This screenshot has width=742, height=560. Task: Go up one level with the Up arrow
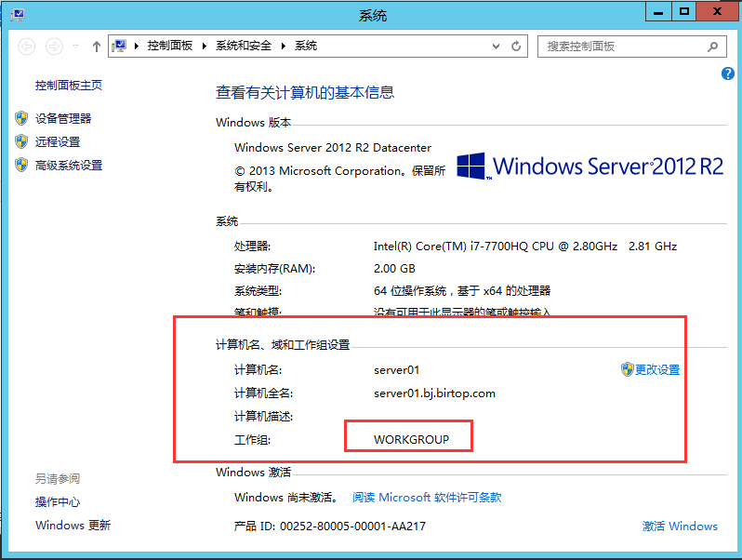(97, 47)
